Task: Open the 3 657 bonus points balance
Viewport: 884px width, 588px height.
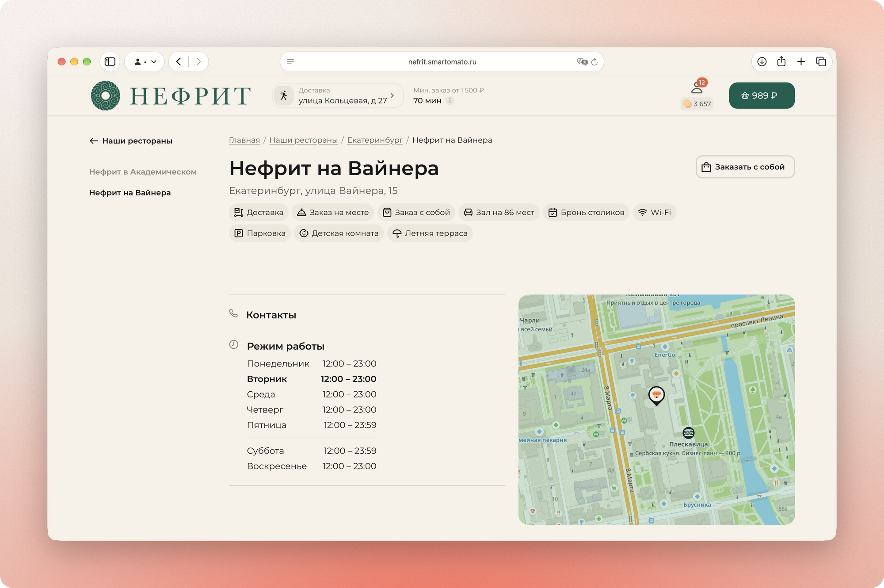Action: (x=697, y=104)
